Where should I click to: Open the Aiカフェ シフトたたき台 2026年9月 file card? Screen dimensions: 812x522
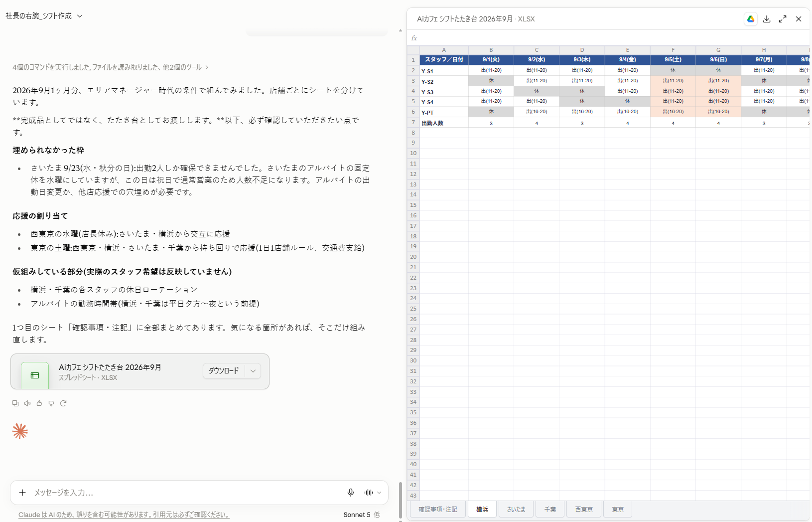pos(140,371)
